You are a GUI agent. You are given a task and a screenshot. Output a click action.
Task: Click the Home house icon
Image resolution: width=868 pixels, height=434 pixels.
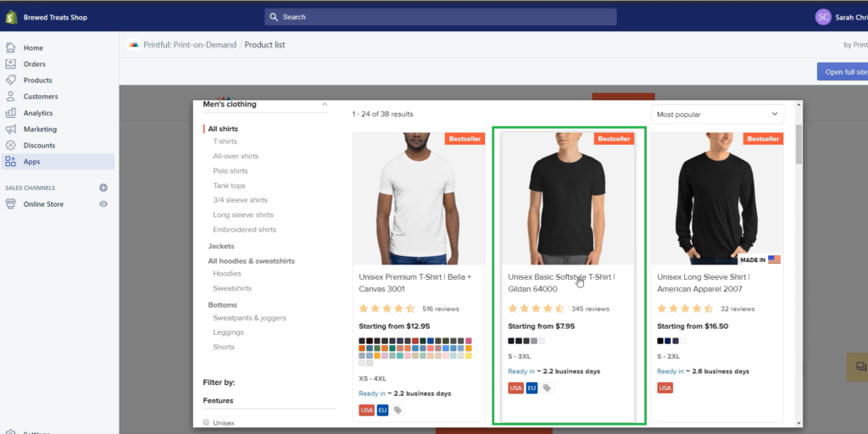point(10,47)
